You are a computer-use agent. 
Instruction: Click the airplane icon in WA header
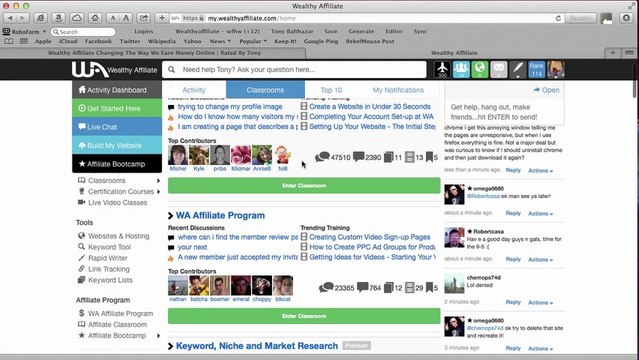442,69
